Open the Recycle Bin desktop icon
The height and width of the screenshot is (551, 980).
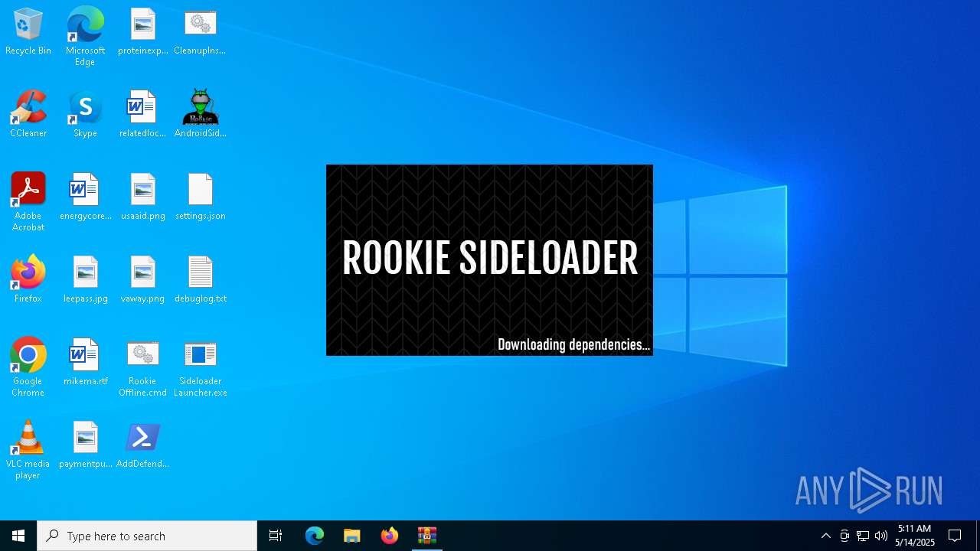pos(28,32)
